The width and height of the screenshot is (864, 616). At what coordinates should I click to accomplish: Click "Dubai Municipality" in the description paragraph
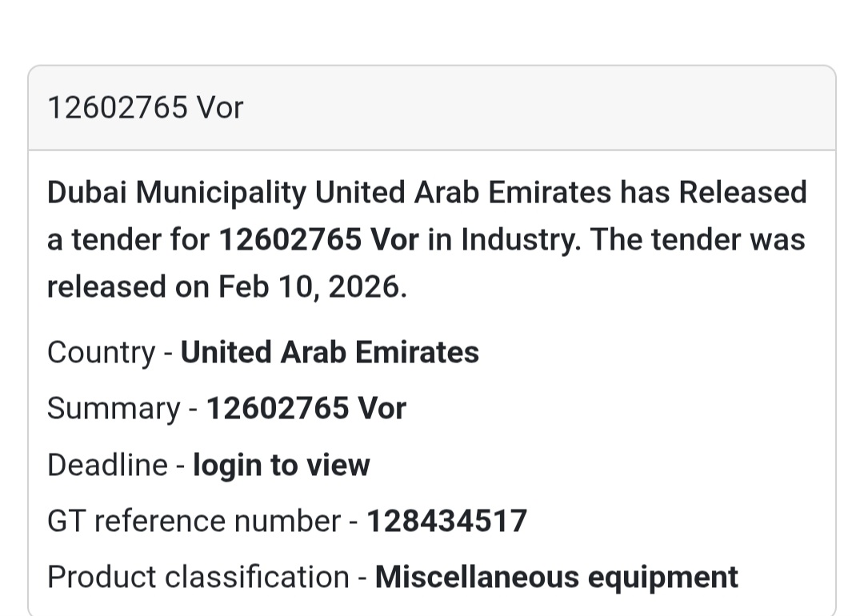point(176,193)
